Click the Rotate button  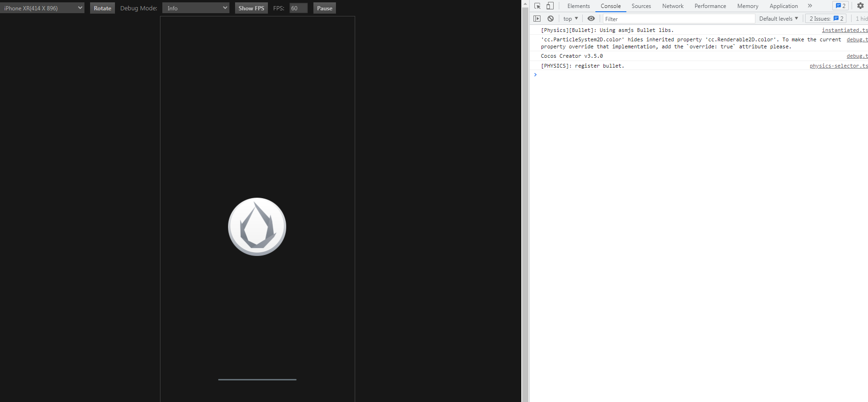tap(102, 8)
